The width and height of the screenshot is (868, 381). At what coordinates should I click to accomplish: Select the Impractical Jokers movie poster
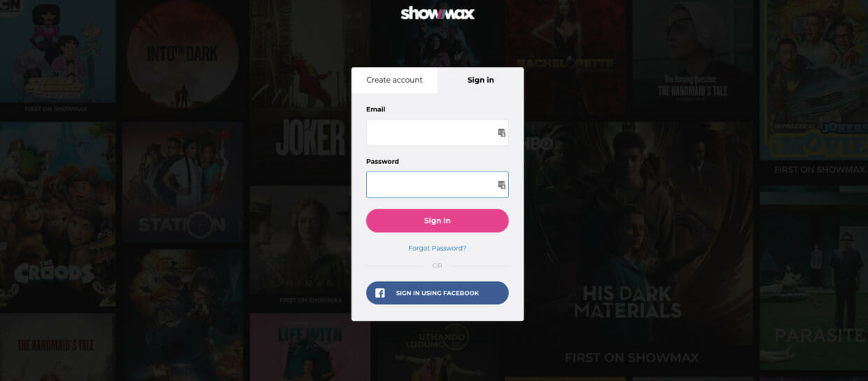click(813, 79)
